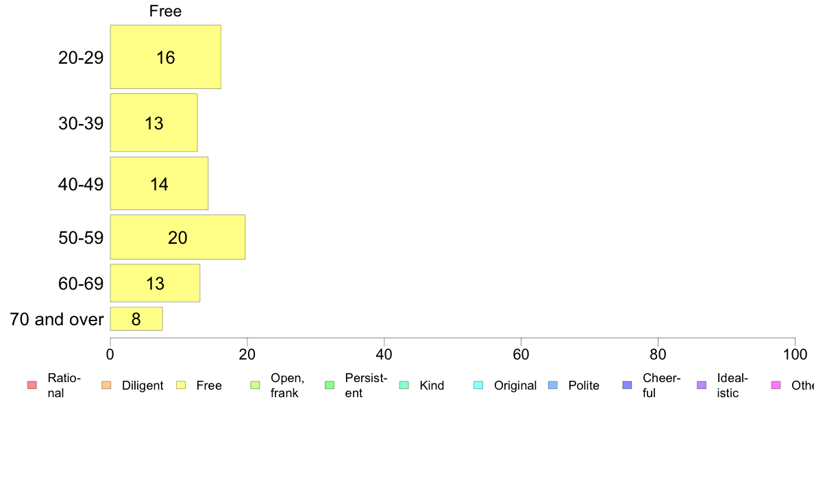814x504 pixels.
Task: Click the Free column header label
Action: [165, 11]
